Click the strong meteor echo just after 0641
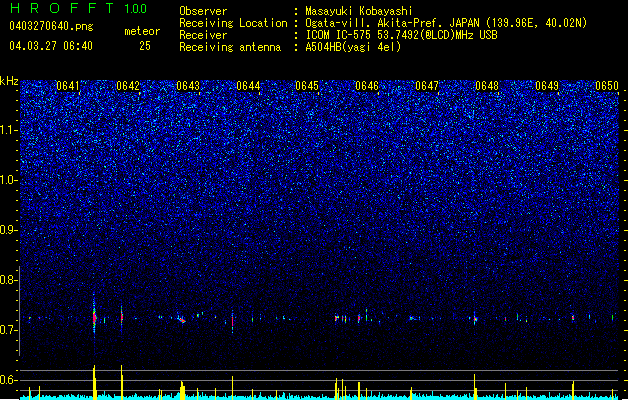This screenshot has width=629, height=400. [94, 318]
